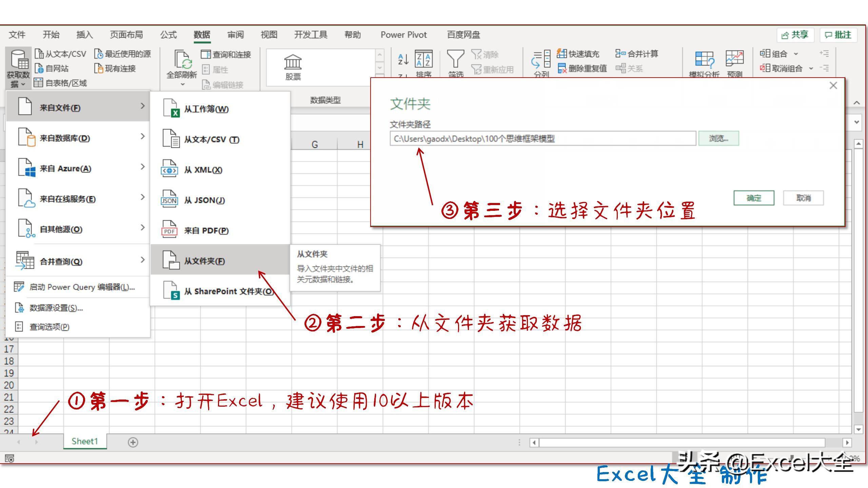Switch to the Formulas (公式) tab

pyautogui.click(x=169, y=35)
